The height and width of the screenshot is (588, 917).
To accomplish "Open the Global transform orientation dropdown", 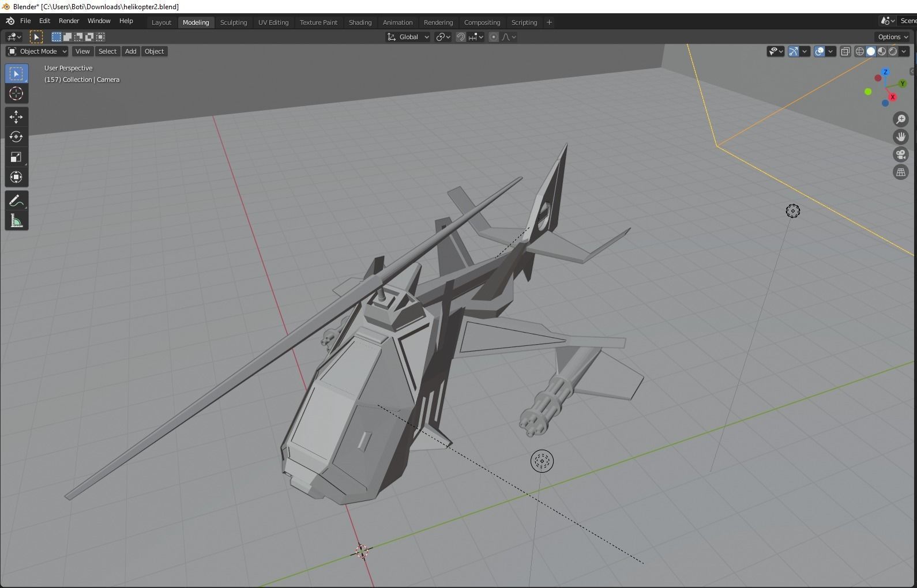I will (x=408, y=37).
